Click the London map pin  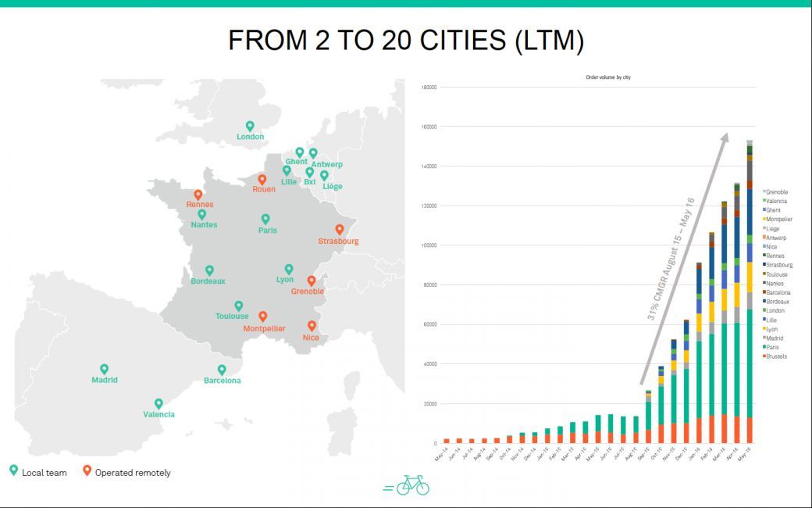tap(250, 126)
